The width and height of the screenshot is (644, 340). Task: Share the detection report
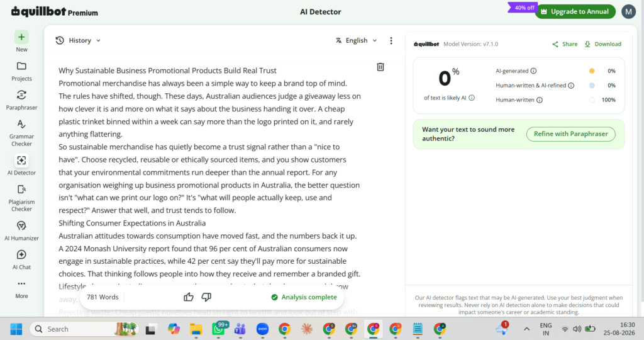coord(565,44)
